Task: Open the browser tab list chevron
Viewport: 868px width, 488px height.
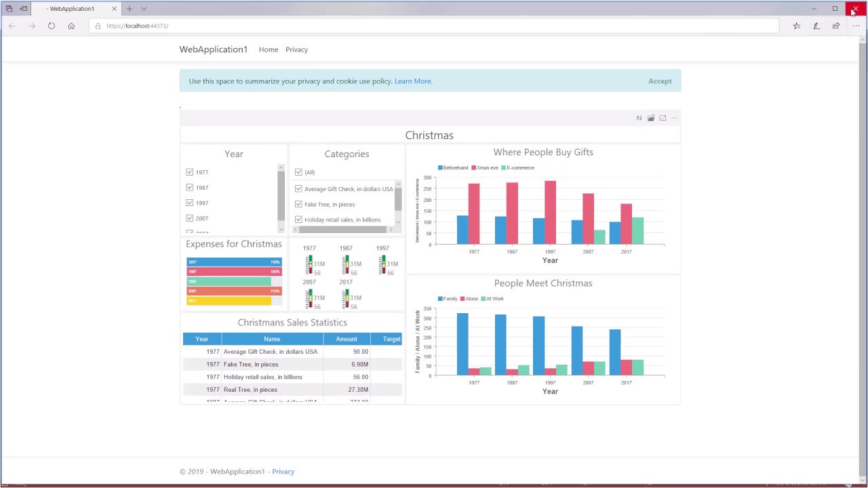Action: (144, 9)
